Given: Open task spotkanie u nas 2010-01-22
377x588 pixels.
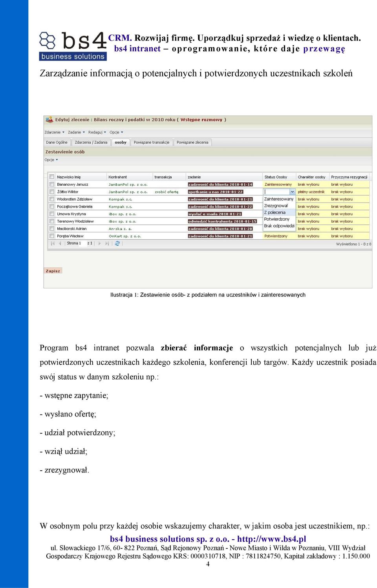Looking at the screenshot, I should point(216,192).
